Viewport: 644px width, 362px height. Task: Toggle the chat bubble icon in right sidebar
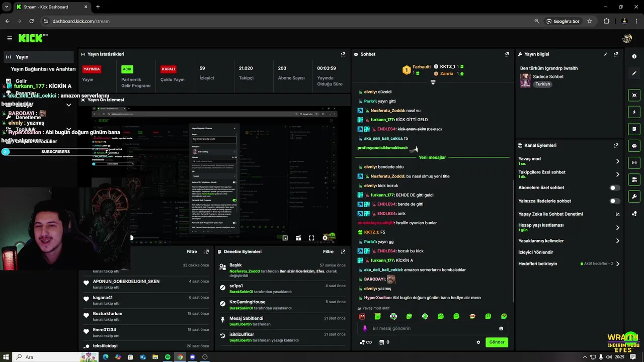634,146
